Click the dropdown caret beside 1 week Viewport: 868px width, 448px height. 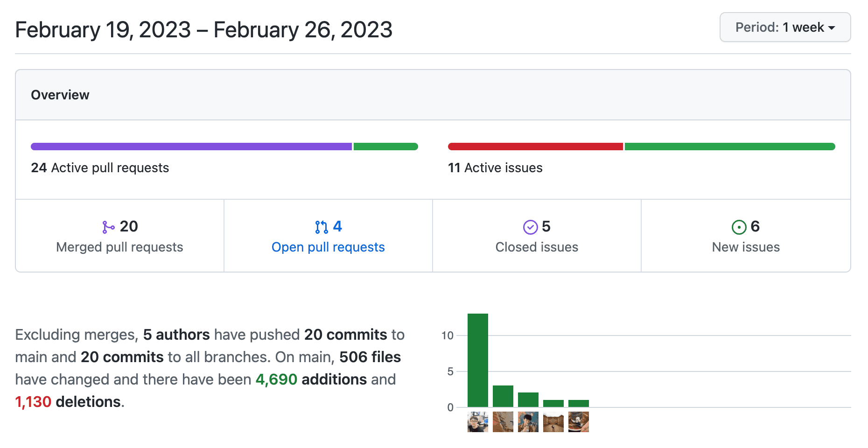click(x=832, y=28)
